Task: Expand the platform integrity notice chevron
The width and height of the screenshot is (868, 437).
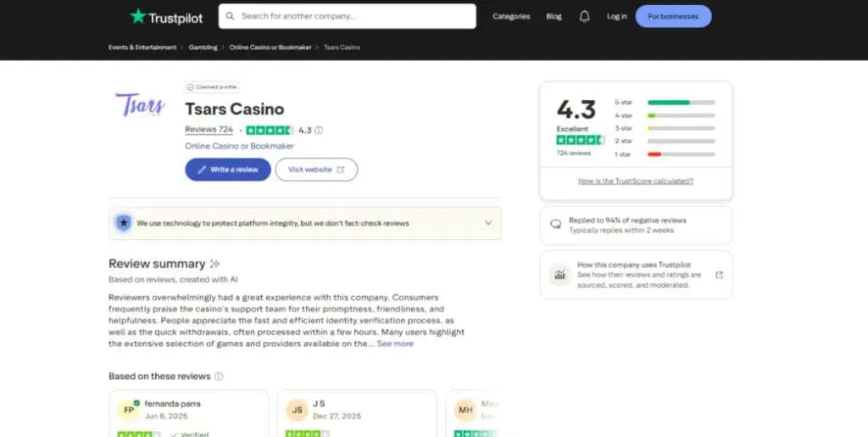Action: click(x=487, y=223)
